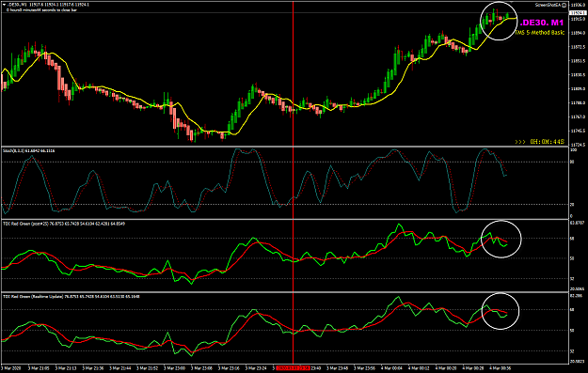Viewport: 588px width, 373px height.
Task: Click the 4 Mar 00:12 time axis label
Action: [420, 368]
